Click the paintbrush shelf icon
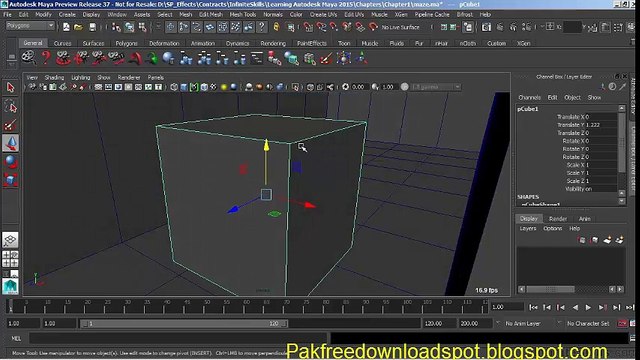This screenshot has width=640, height=360. [x=326, y=58]
